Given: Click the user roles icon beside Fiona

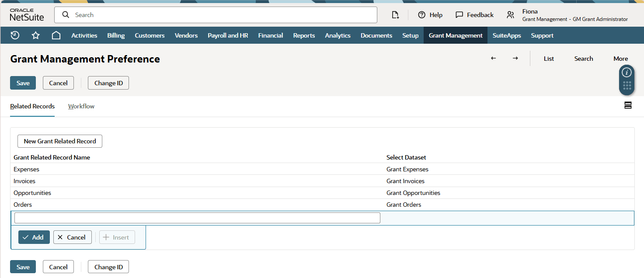Looking at the screenshot, I should pyautogui.click(x=510, y=14).
